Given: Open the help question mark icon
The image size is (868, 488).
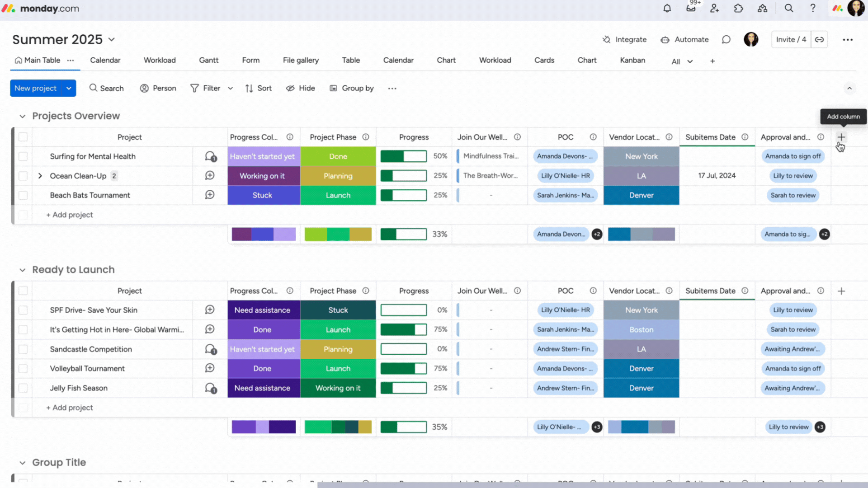Looking at the screenshot, I should coord(813,8).
